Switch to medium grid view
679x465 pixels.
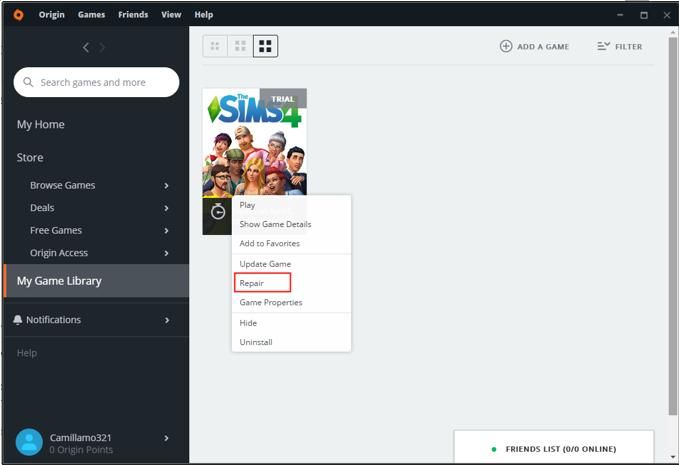(240, 46)
